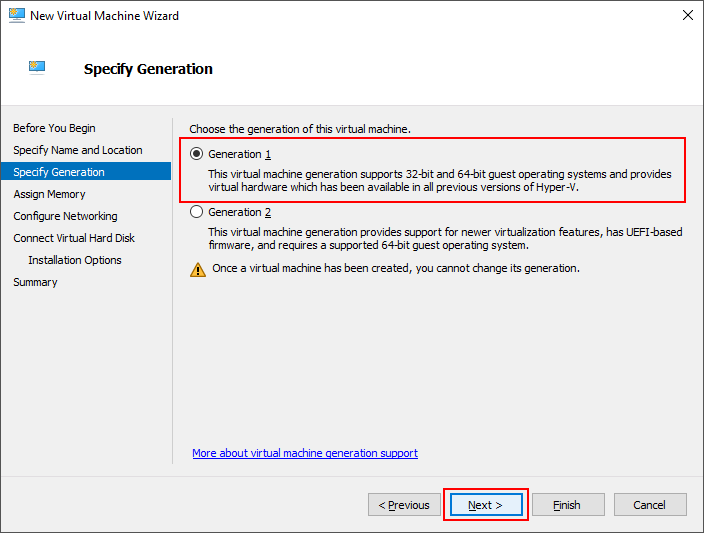
Task: Jump to the Summary step
Action: coord(35,282)
